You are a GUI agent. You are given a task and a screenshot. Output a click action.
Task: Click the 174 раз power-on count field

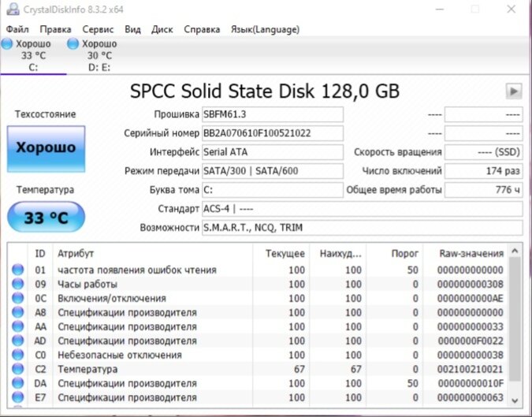pyautogui.click(x=483, y=171)
